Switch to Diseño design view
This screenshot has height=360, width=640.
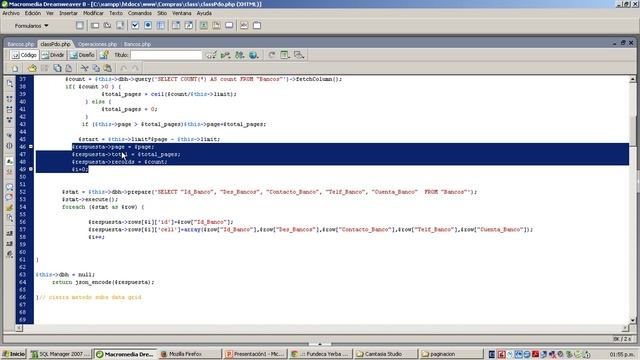[82, 55]
